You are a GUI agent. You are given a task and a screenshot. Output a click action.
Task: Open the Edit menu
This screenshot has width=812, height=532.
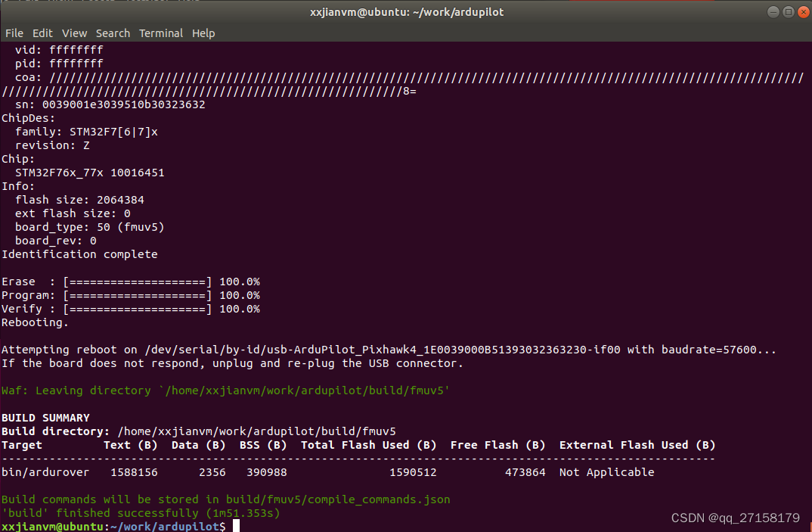click(42, 33)
